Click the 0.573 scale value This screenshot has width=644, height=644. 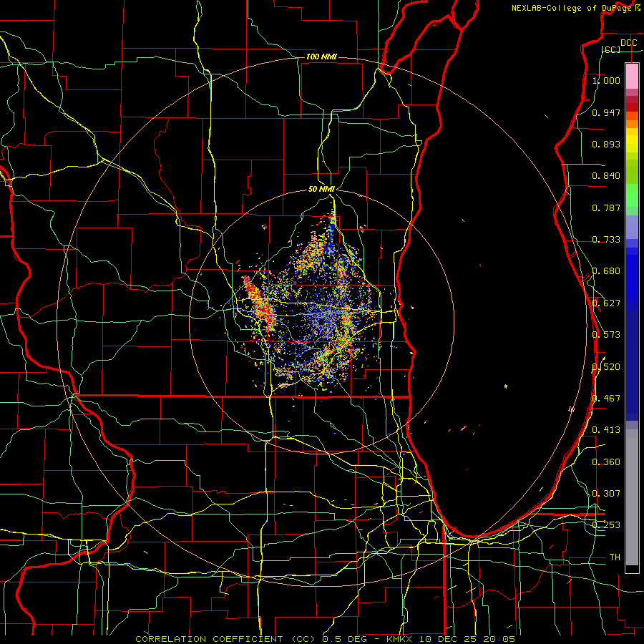[x=606, y=335]
